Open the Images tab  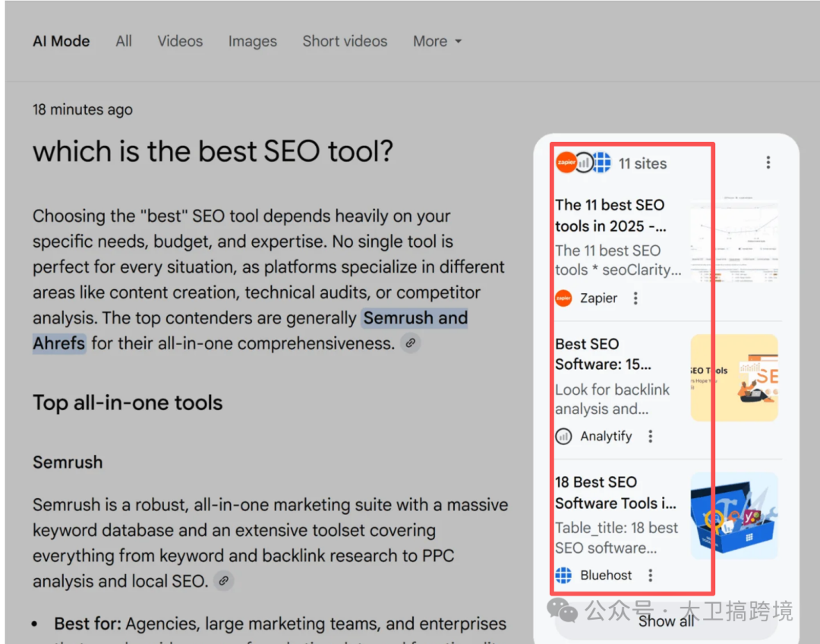253,41
